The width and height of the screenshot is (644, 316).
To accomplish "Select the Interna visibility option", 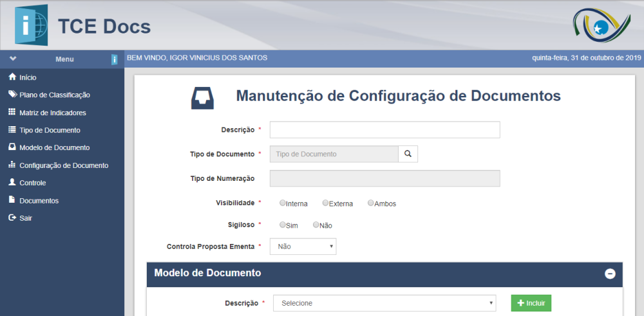I will [283, 203].
